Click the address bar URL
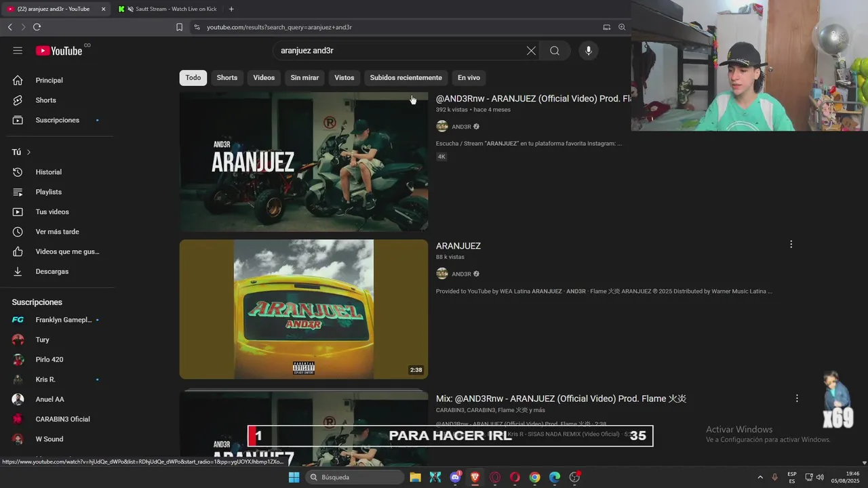 pos(279,27)
